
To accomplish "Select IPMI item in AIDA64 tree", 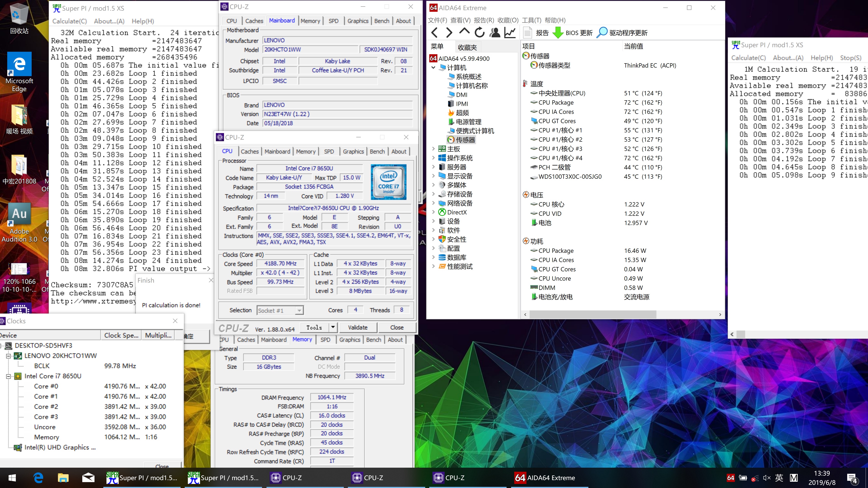I will (x=458, y=104).
